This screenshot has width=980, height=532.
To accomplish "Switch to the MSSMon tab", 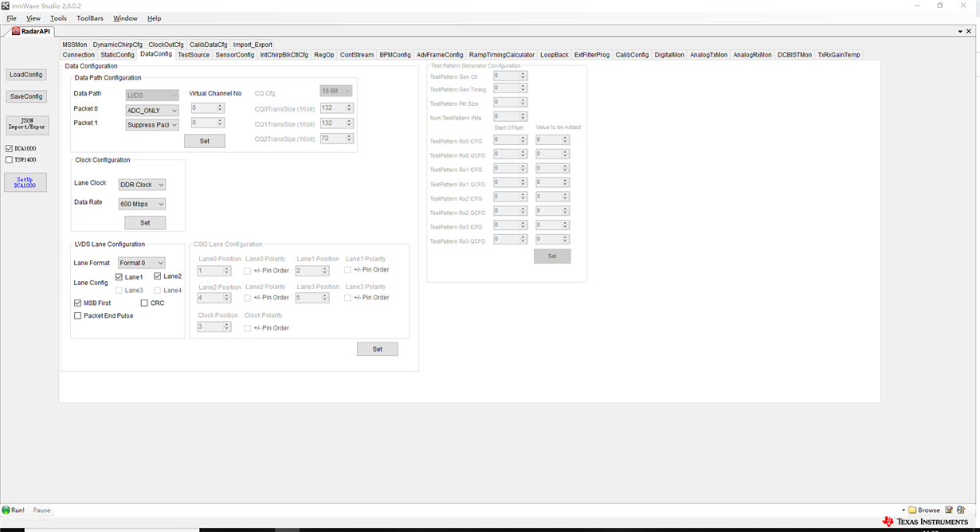I will [x=75, y=45].
